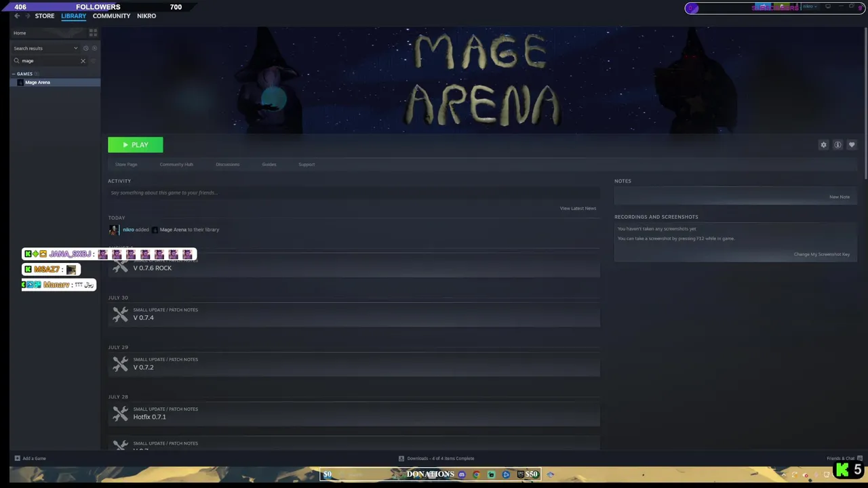Viewport: 868px width, 488px height.
Task: Click wrench icon beside Hotfix 0.7.1
Action: 120,413
